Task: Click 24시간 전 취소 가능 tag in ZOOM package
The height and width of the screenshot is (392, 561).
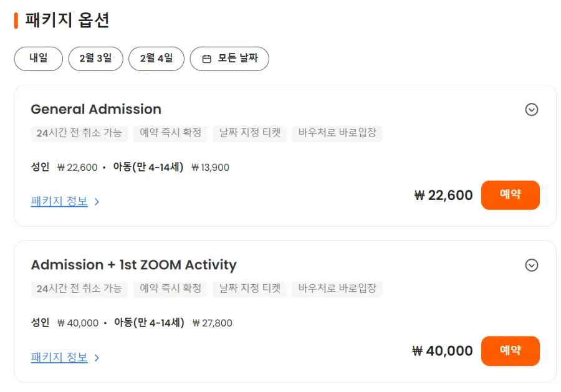Action: click(x=79, y=289)
